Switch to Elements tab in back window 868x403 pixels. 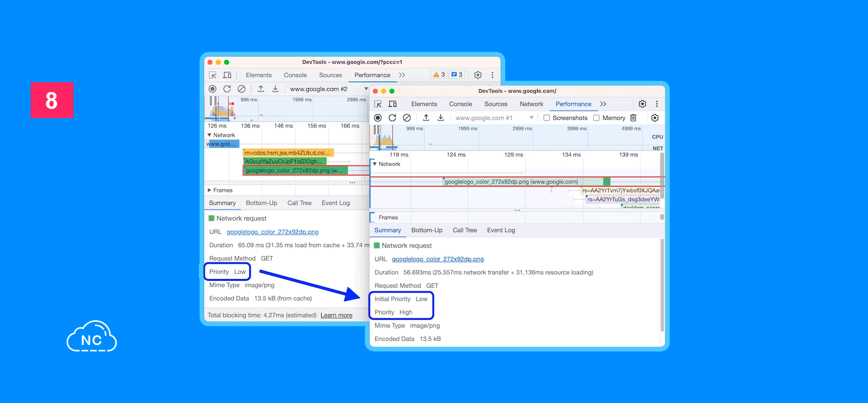point(259,75)
